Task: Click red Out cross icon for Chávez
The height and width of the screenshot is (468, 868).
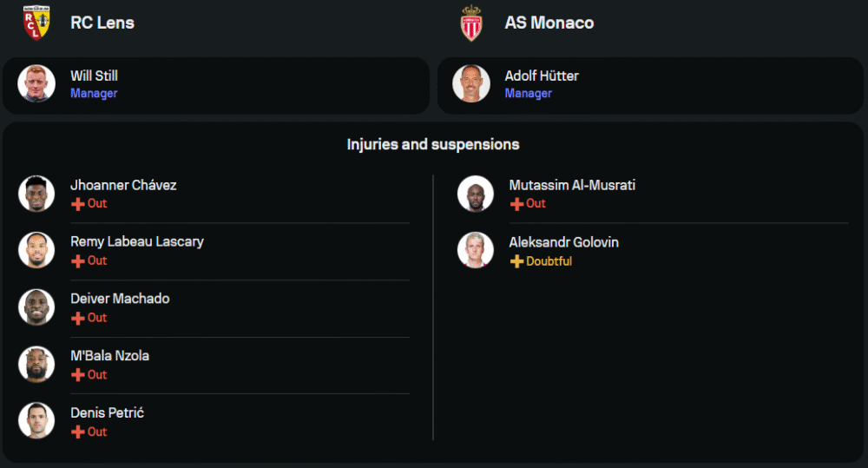Action: (x=78, y=204)
